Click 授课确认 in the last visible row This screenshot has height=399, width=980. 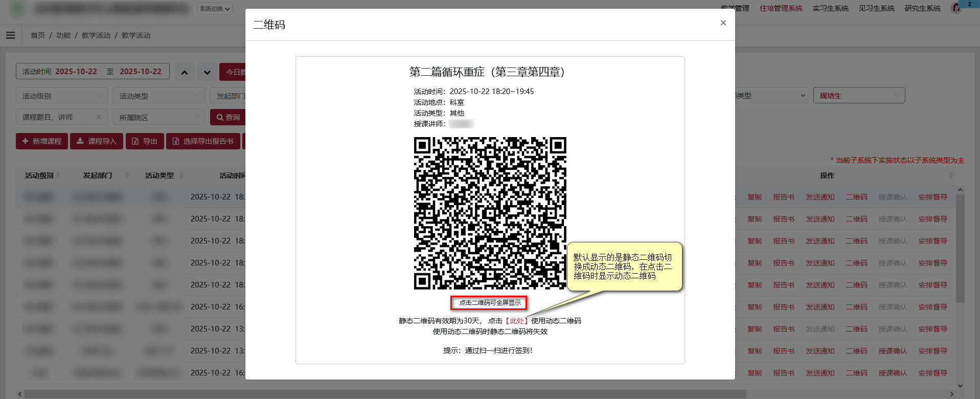(x=893, y=373)
